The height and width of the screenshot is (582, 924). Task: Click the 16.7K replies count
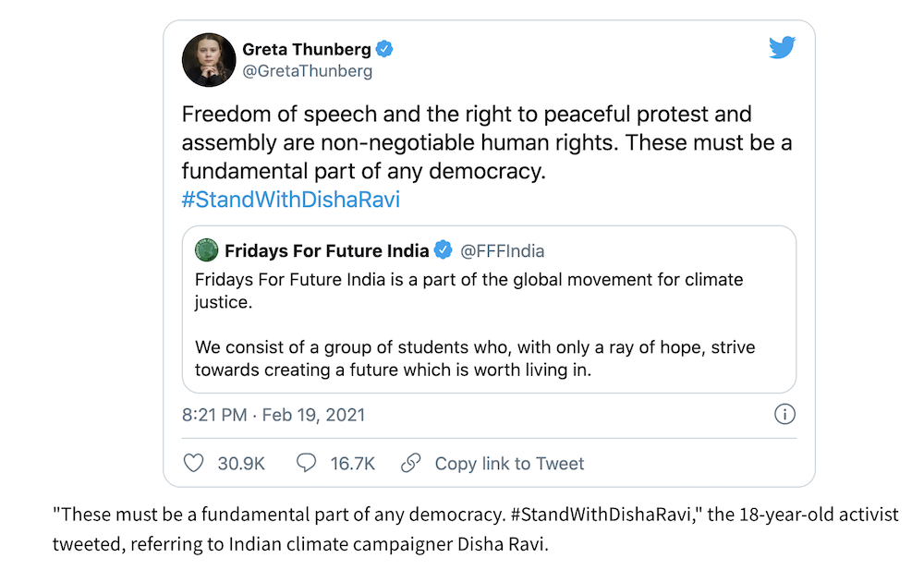click(x=352, y=464)
